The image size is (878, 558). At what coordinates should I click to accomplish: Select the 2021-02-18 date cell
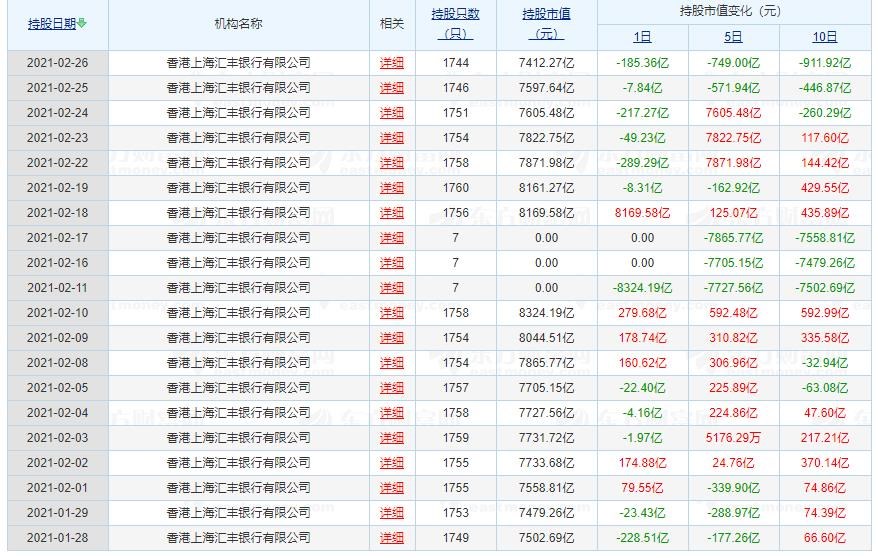click(x=58, y=213)
